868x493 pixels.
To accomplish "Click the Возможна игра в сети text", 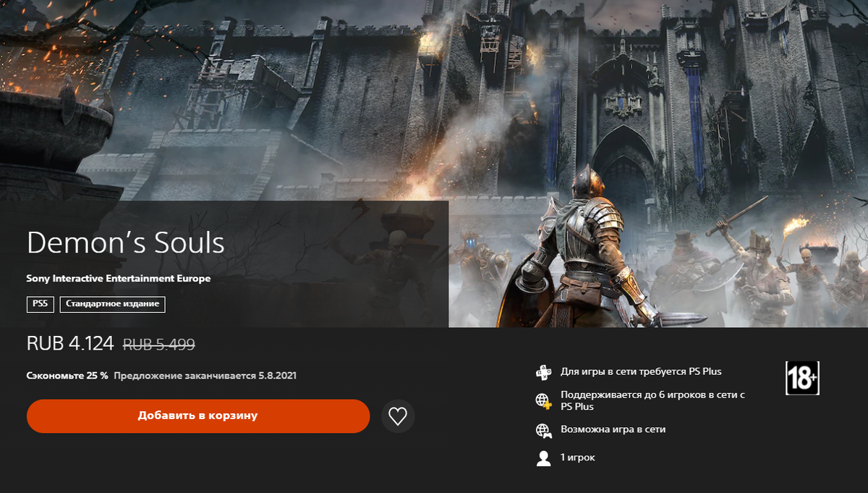I will coord(613,429).
